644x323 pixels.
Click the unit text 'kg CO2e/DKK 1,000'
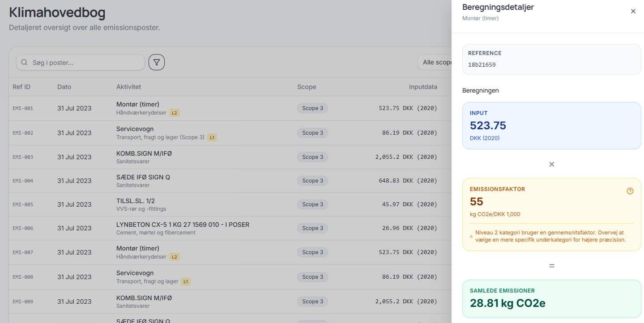pyautogui.click(x=495, y=214)
